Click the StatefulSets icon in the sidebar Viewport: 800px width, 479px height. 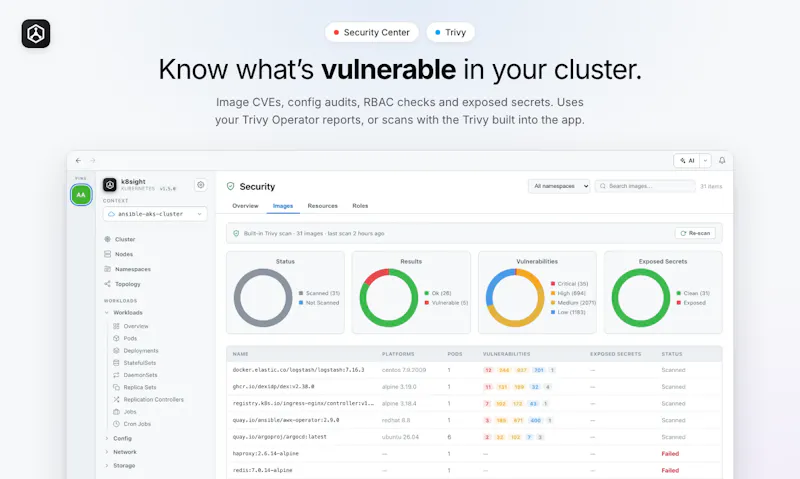[116, 363]
